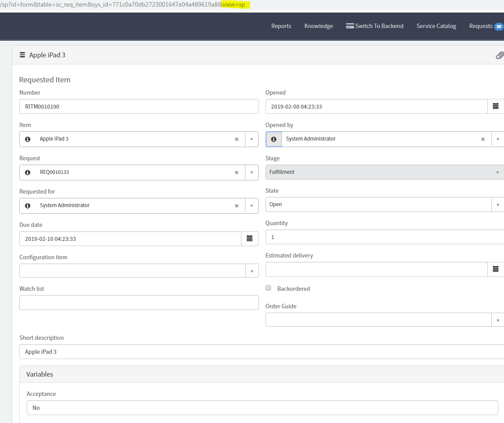The image size is (504, 423).
Task: Open the State dropdown showing Open
Action: [x=385, y=204]
